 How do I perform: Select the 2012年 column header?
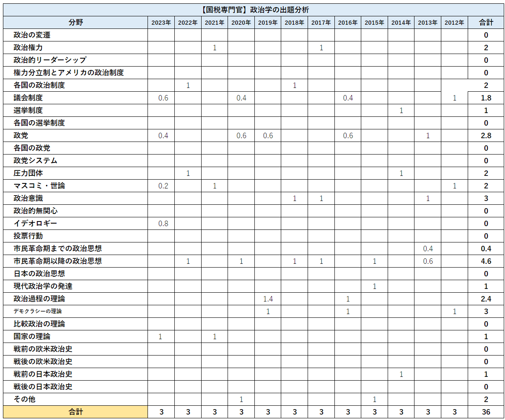pyautogui.click(x=454, y=23)
